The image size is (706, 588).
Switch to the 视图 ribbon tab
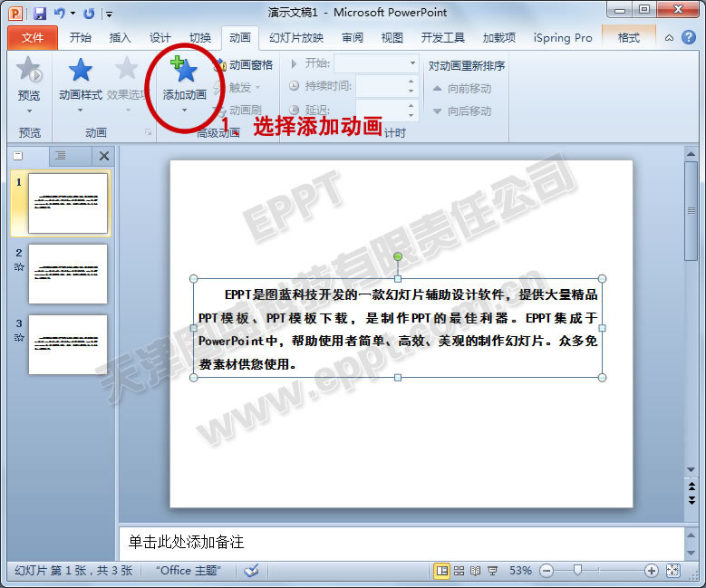pos(392,38)
